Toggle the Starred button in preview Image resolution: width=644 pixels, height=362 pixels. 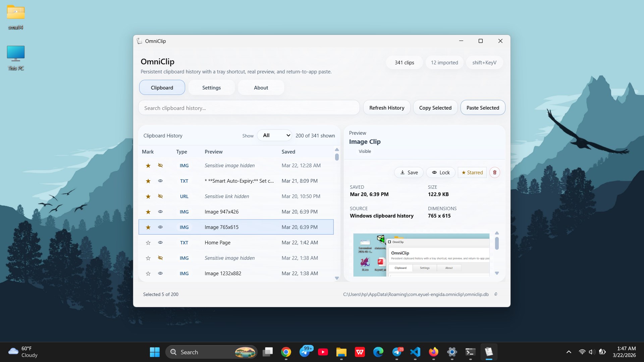[x=472, y=172]
